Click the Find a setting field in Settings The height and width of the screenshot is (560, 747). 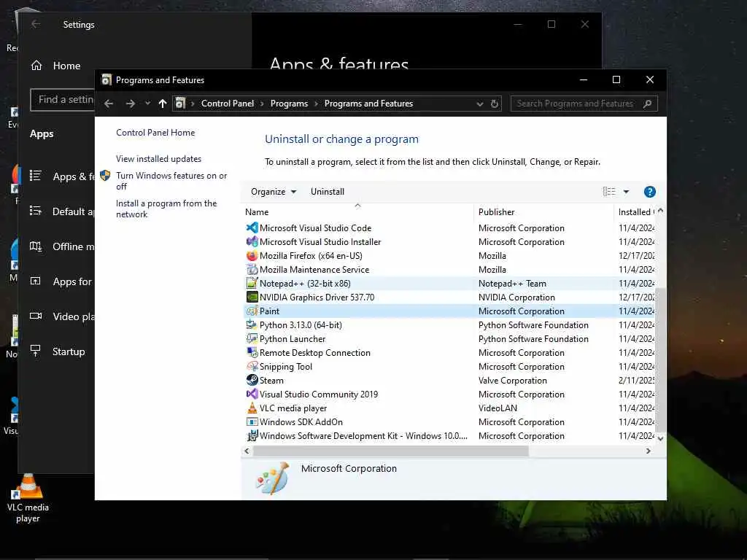point(63,99)
